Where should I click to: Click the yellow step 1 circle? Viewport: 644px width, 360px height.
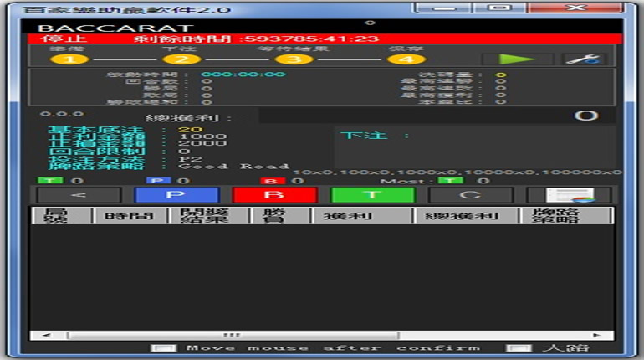[x=70, y=59]
